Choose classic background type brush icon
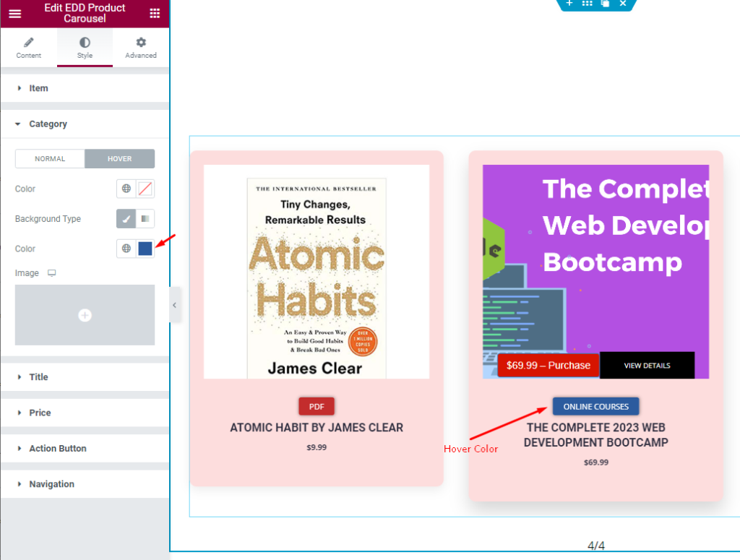 (x=126, y=219)
